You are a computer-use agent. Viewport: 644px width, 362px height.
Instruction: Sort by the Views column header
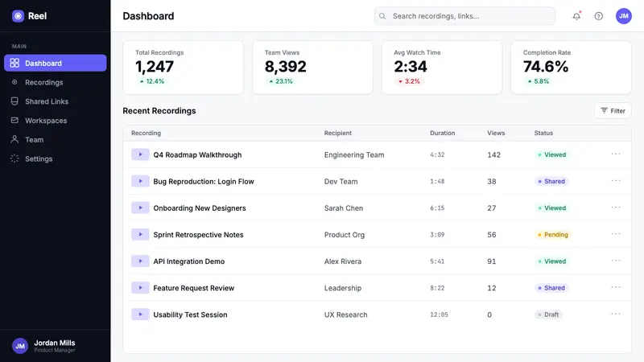496,133
